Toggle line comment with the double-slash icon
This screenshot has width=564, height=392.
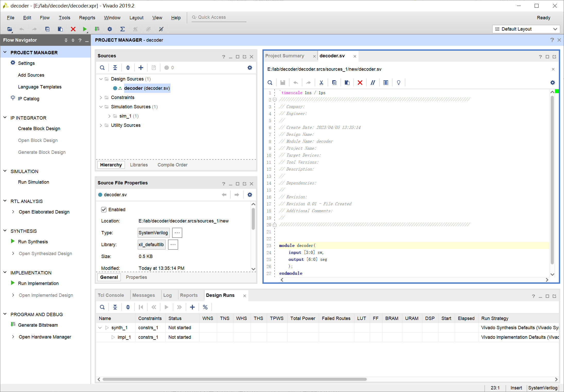[373, 83]
